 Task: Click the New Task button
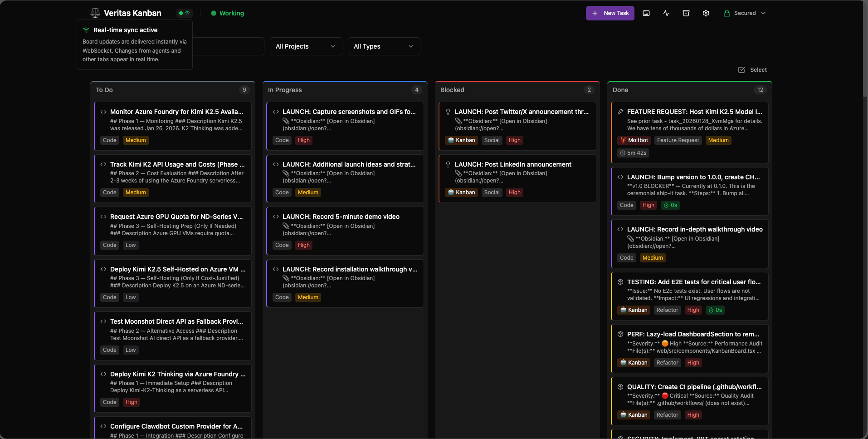coord(610,13)
